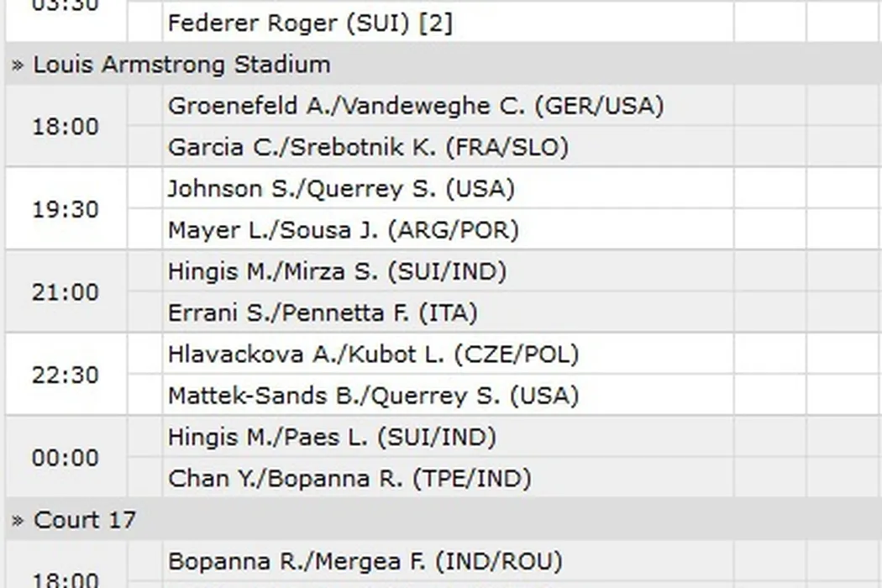
Task: Select the 22:30 match time cell
Action: point(66,375)
